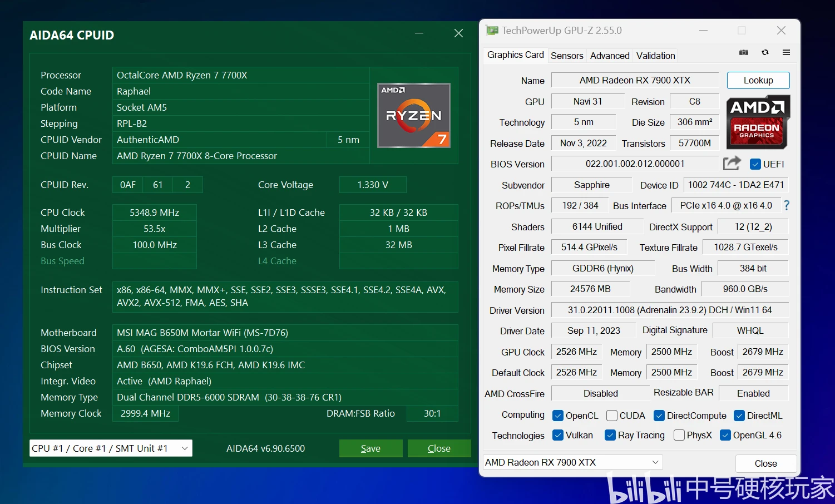
Task: Switch to the Sensors tab
Action: point(567,56)
